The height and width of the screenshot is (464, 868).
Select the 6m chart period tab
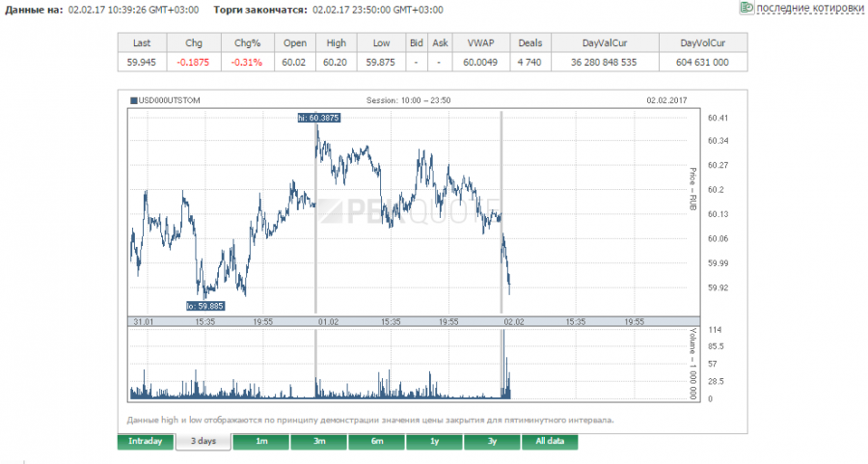coord(376,442)
